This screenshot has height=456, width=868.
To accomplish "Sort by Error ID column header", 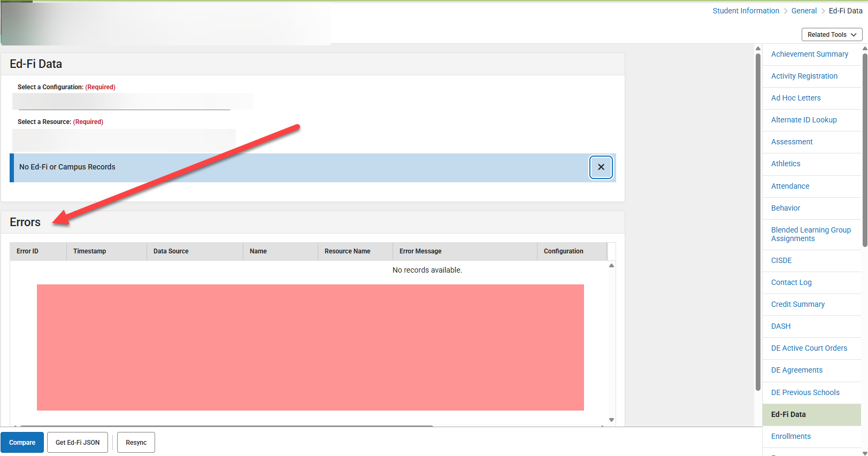I will (38, 251).
